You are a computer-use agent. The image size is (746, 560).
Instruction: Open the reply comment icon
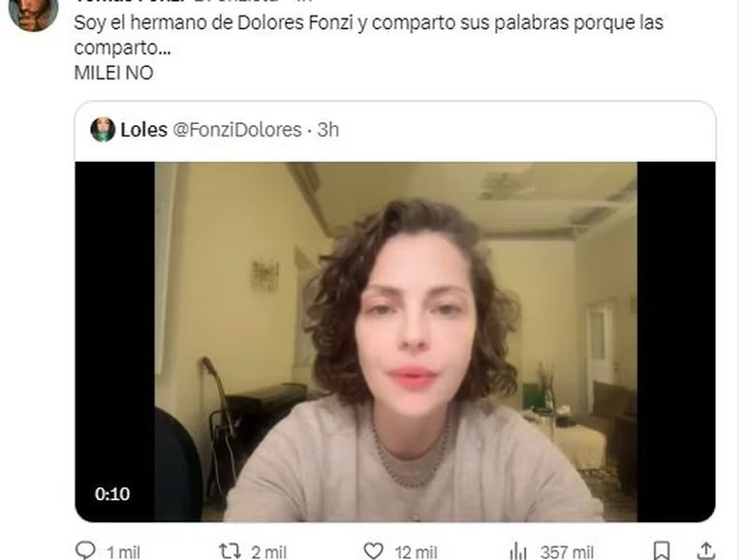(x=85, y=550)
